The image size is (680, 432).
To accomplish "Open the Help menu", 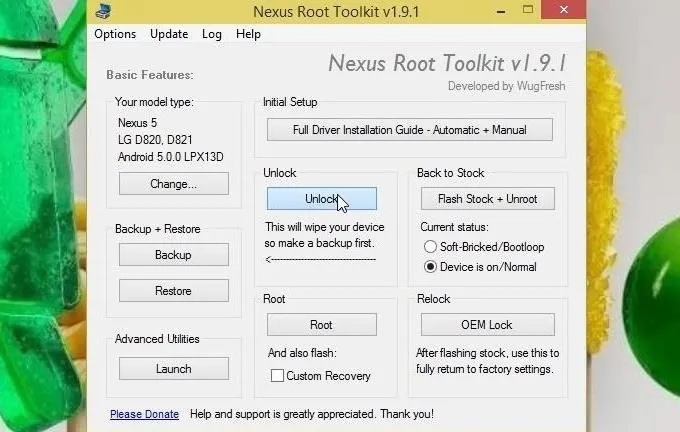I will (x=248, y=34).
